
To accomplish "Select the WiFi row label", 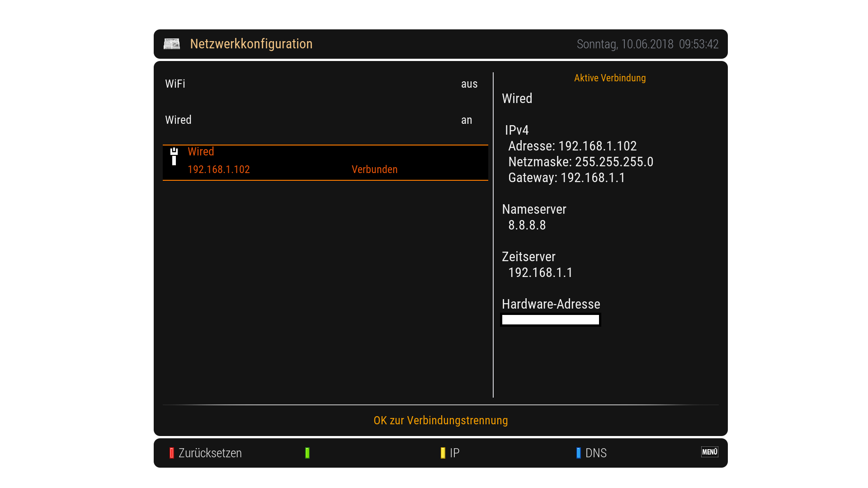I will point(175,84).
